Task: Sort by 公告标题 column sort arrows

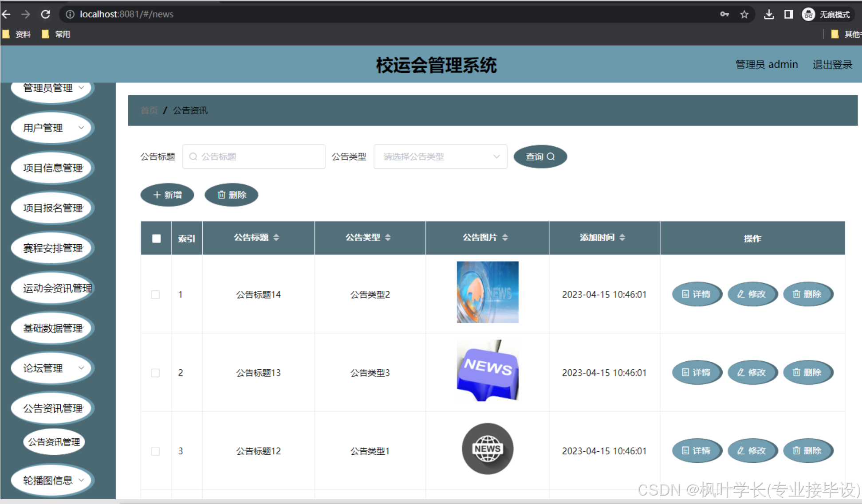Action: point(276,238)
